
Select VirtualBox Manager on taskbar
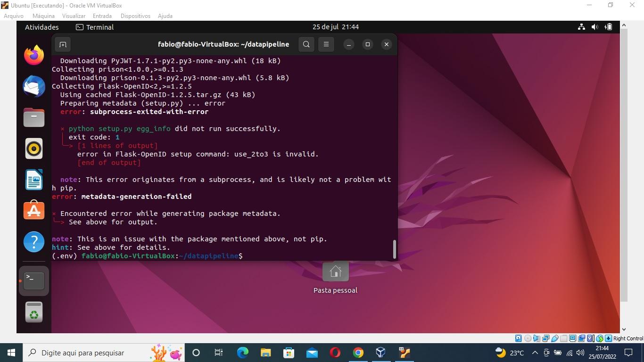click(x=381, y=353)
